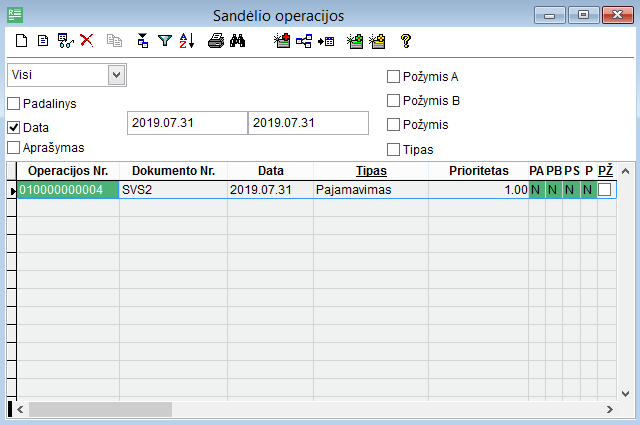
Task: Click the end date input field
Action: pyautogui.click(x=308, y=123)
